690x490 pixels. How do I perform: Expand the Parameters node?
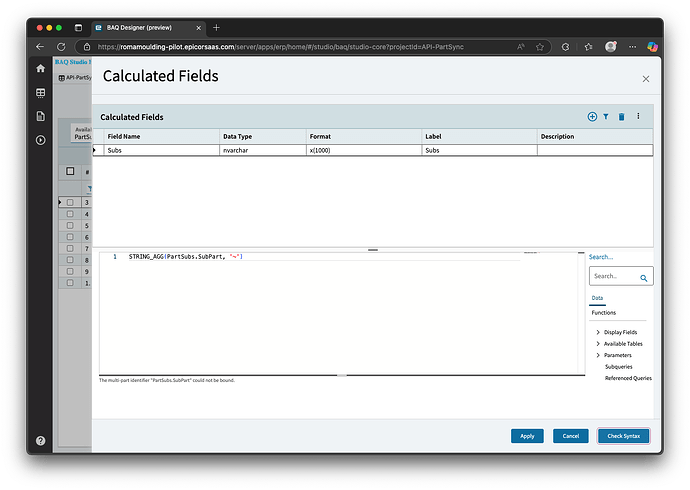click(598, 355)
